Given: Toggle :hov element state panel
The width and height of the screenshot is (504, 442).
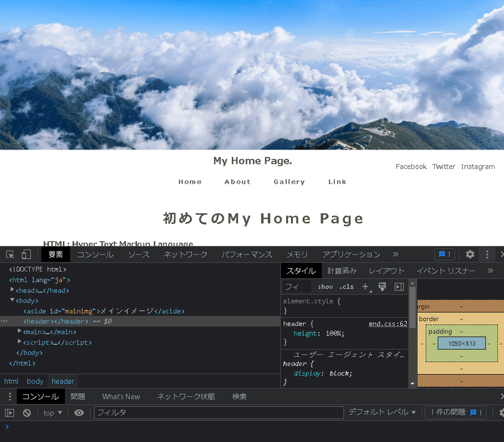Looking at the screenshot, I should tap(325, 287).
